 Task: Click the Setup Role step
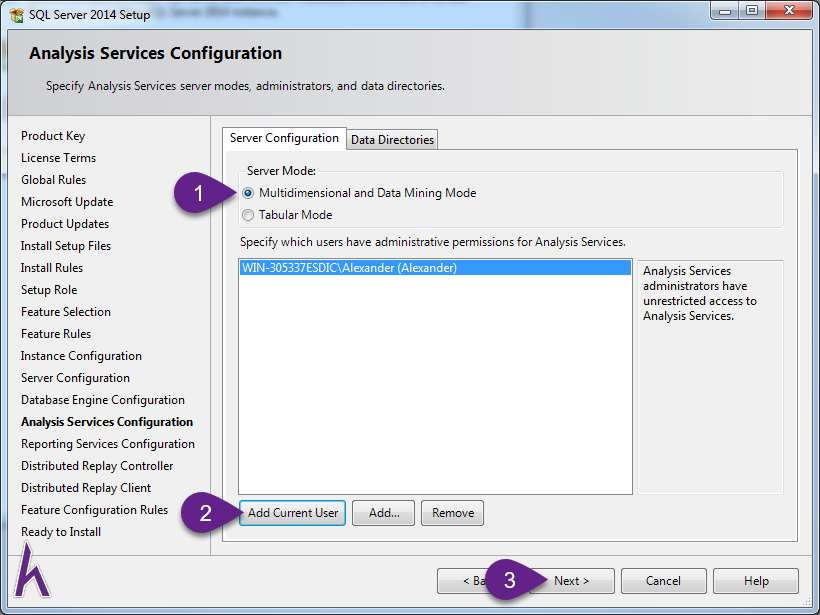49,290
